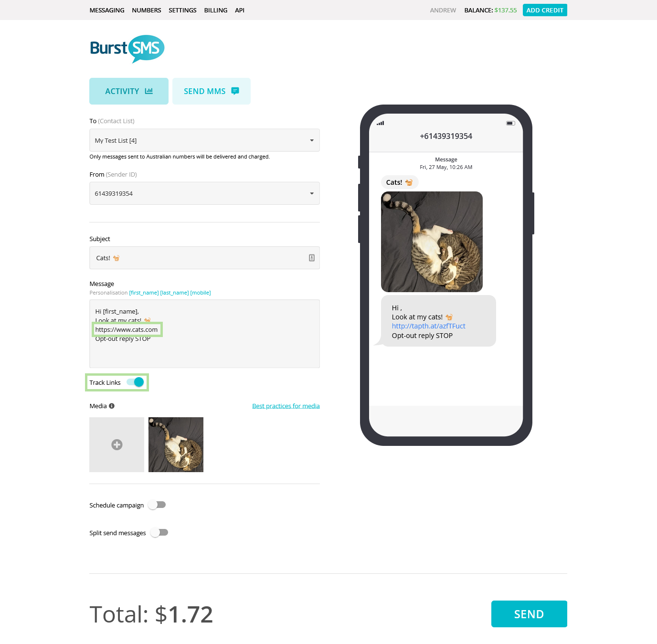Insert the [first_name] personalisation tag
657x644 pixels.
coord(144,293)
